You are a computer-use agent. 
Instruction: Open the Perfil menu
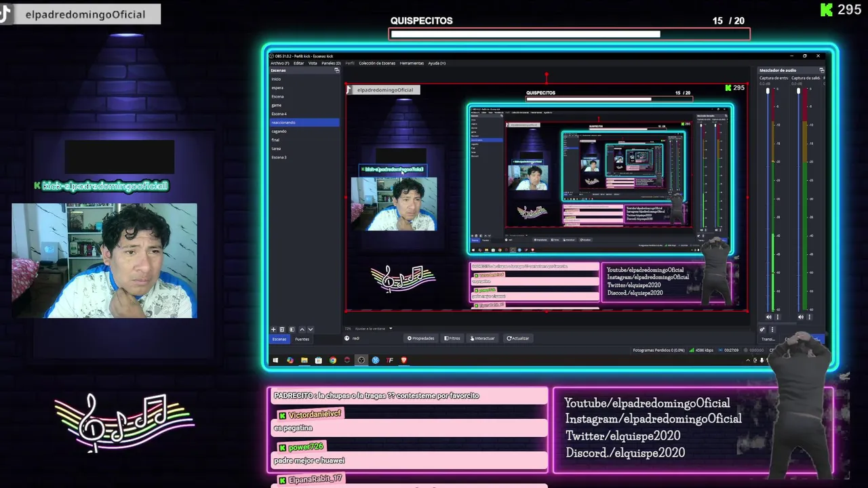click(350, 63)
